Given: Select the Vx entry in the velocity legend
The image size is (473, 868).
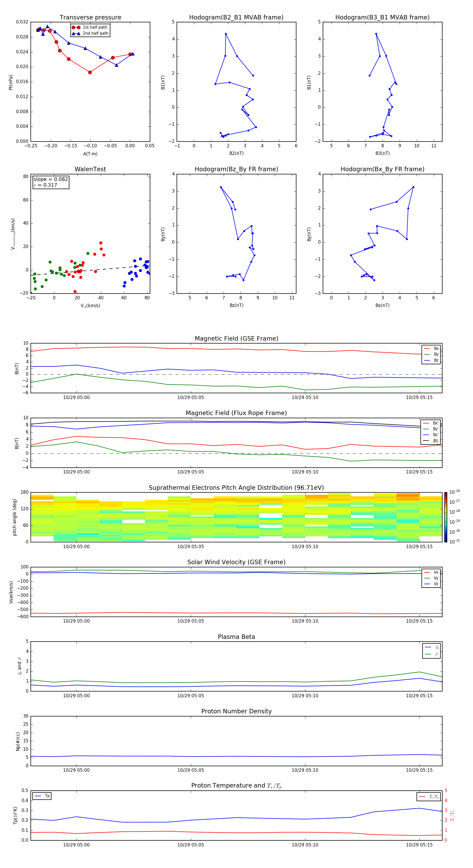Looking at the screenshot, I should pos(431,572).
